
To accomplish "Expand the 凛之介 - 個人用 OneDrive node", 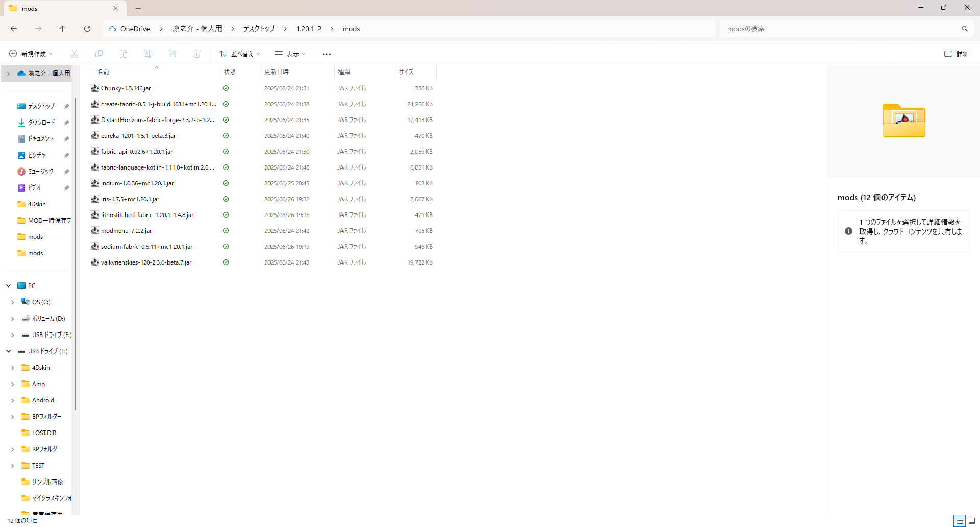I will pos(9,74).
